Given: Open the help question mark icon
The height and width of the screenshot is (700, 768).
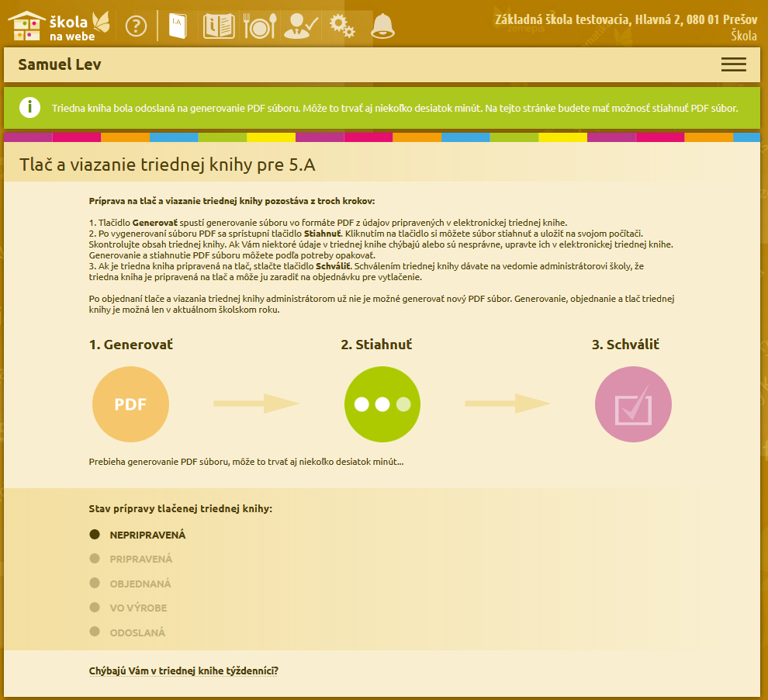Looking at the screenshot, I should tap(136, 26).
